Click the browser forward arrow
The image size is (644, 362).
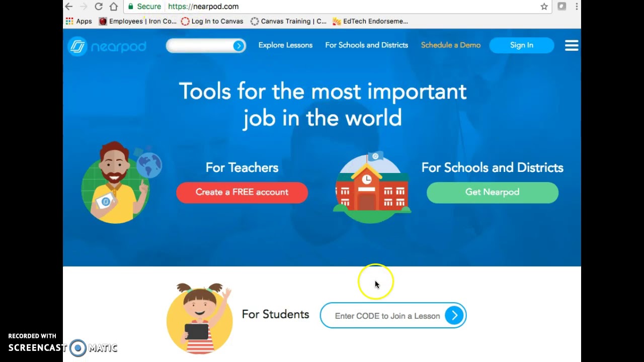coord(84,7)
